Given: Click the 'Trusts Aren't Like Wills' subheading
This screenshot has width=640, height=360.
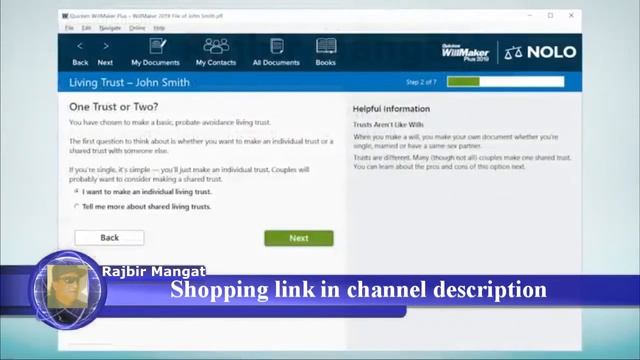Looking at the screenshot, I should pos(388,124).
